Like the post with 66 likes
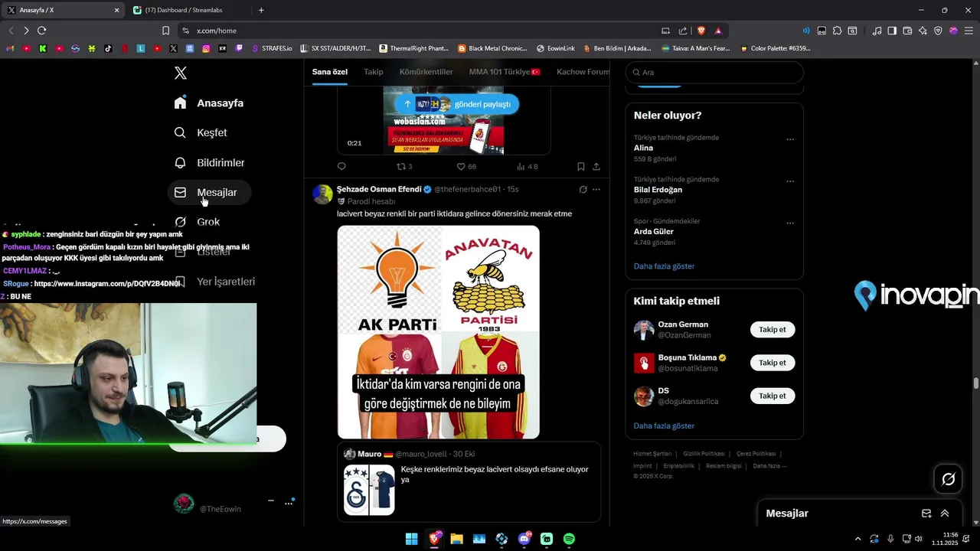980x551 pixels. (466, 166)
